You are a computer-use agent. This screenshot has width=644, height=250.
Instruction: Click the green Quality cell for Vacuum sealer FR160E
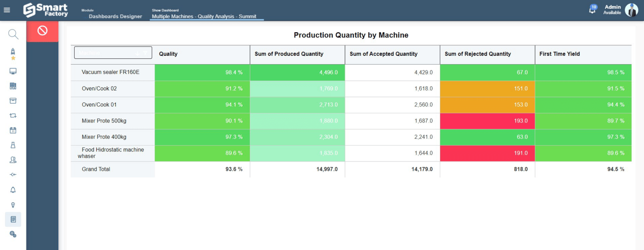[x=202, y=72]
